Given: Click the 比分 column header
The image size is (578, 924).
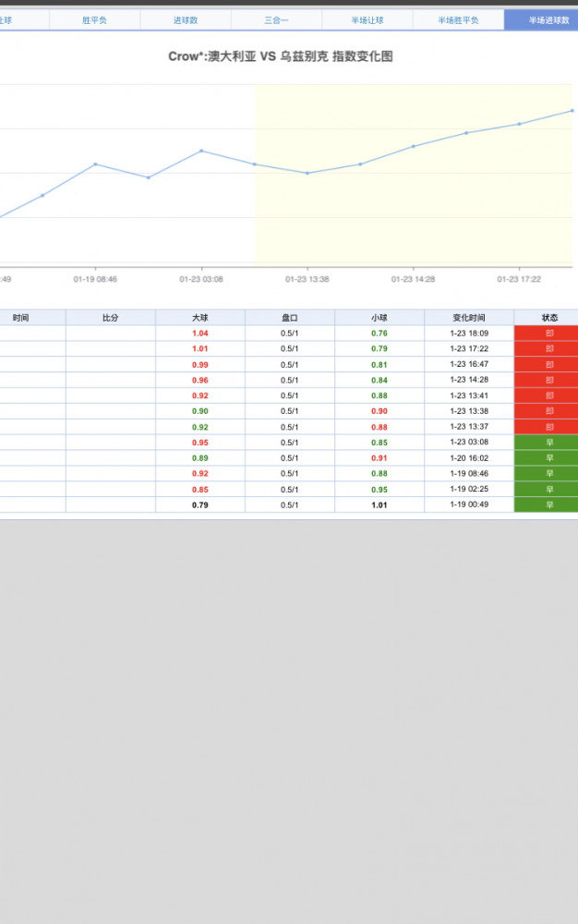Looking at the screenshot, I should point(111,318).
